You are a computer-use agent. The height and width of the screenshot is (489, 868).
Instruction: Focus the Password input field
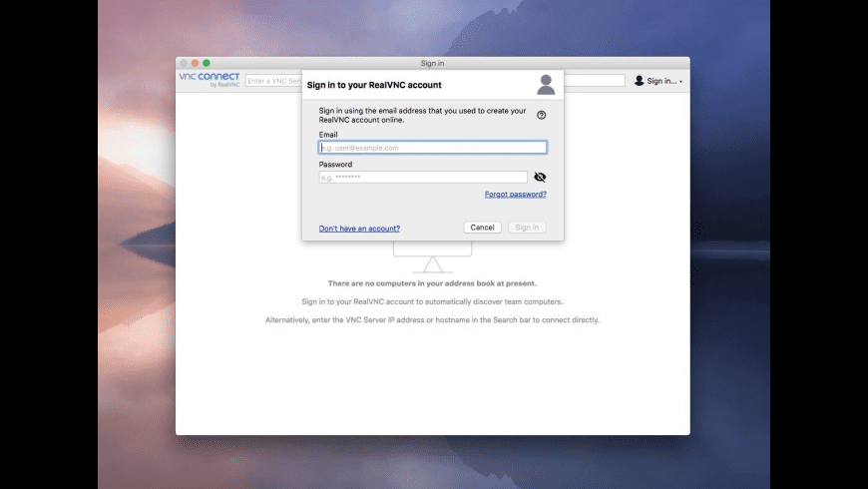coord(423,178)
